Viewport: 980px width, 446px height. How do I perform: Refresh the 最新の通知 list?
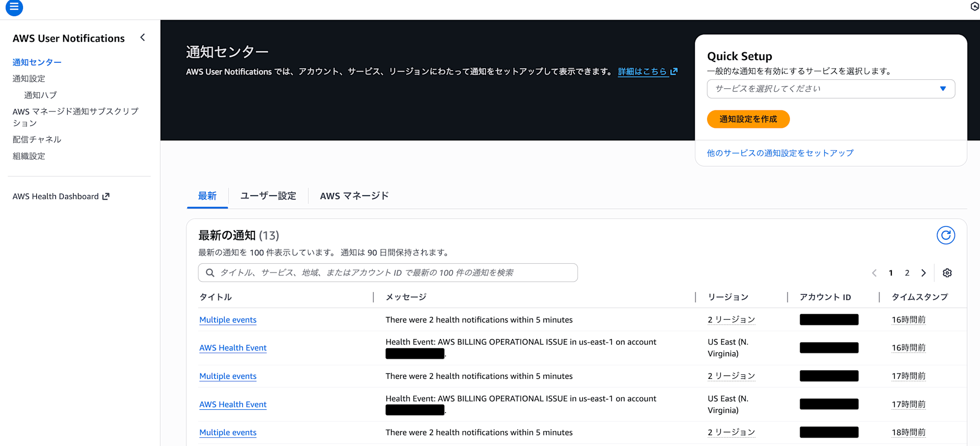946,235
